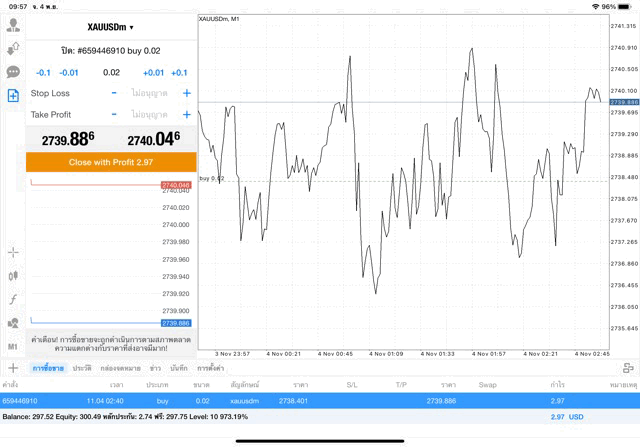Switch to the ประวัติ (History) tab
This screenshot has width=640, height=447.
pos(82,369)
